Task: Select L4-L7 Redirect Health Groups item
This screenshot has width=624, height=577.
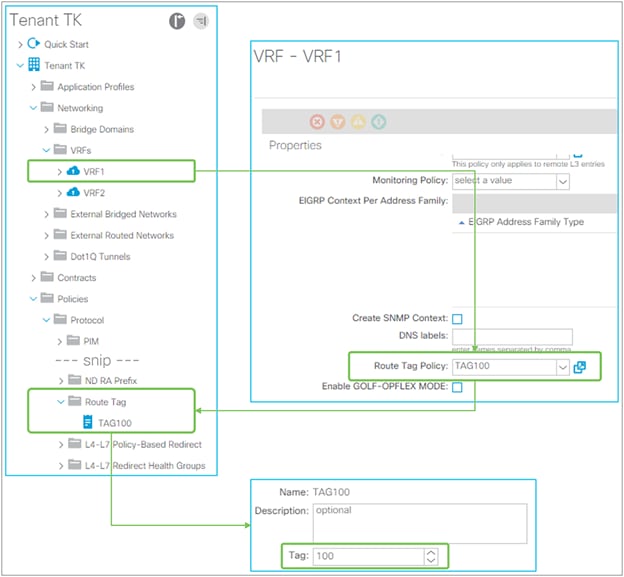Action: (145, 465)
